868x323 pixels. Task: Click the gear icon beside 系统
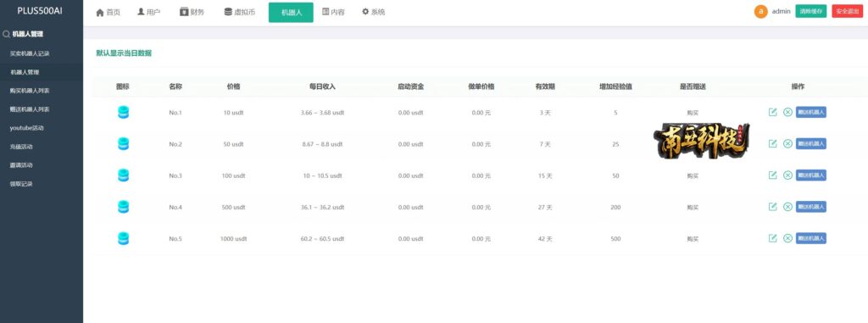365,12
